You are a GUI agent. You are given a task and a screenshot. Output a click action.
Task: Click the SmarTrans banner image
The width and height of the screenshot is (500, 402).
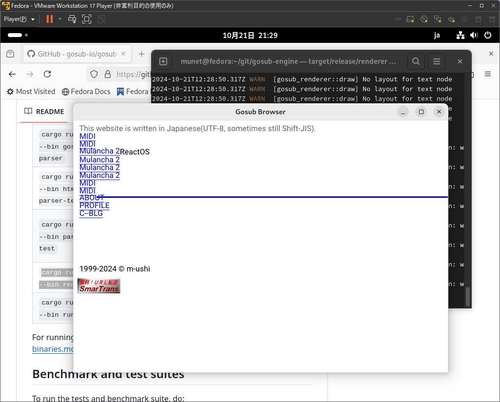coord(99,286)
